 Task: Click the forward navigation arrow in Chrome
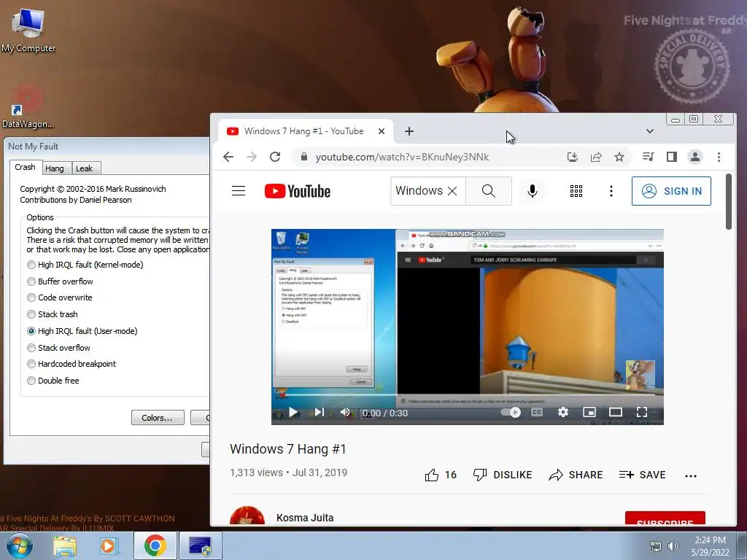click(252, 157)
